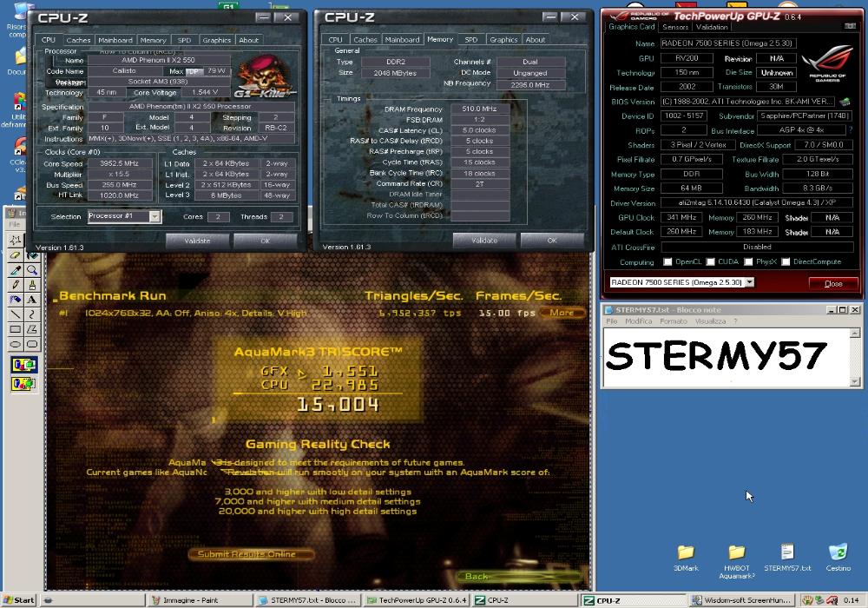Viewport: 868px width, 608px height.
Task: Switch to Validation tab in GPU-Z
Action: click(712, 27)
